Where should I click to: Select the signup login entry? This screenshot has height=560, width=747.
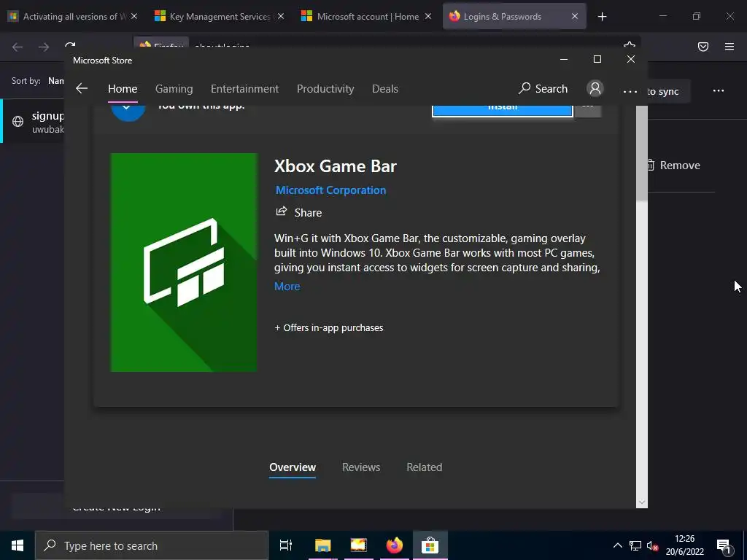[32, 122]
